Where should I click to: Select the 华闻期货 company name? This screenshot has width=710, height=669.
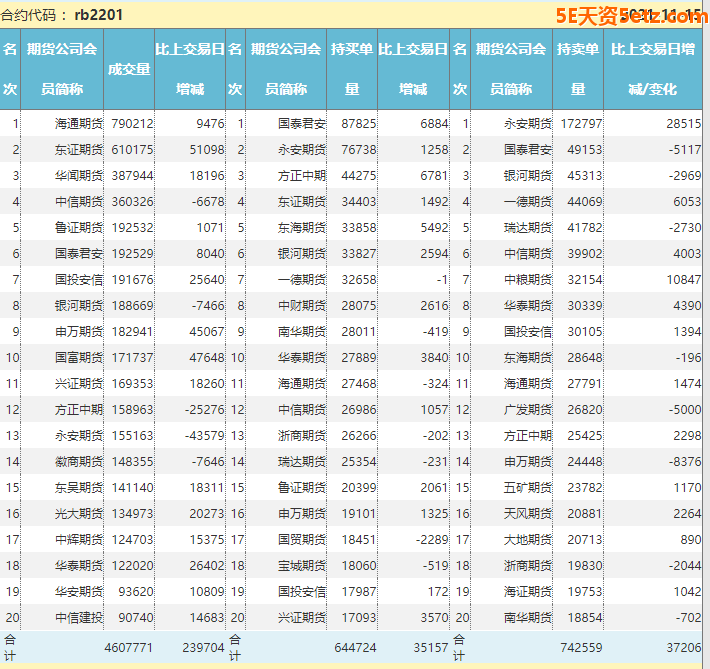pyautogui.click(x=79, y=176)
